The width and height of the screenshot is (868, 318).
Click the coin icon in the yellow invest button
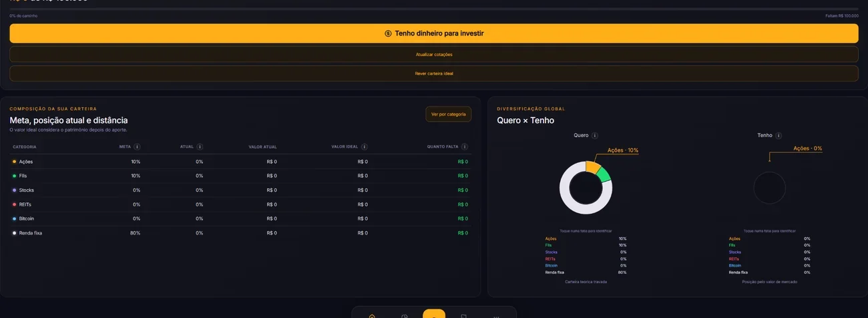(388, 33)
